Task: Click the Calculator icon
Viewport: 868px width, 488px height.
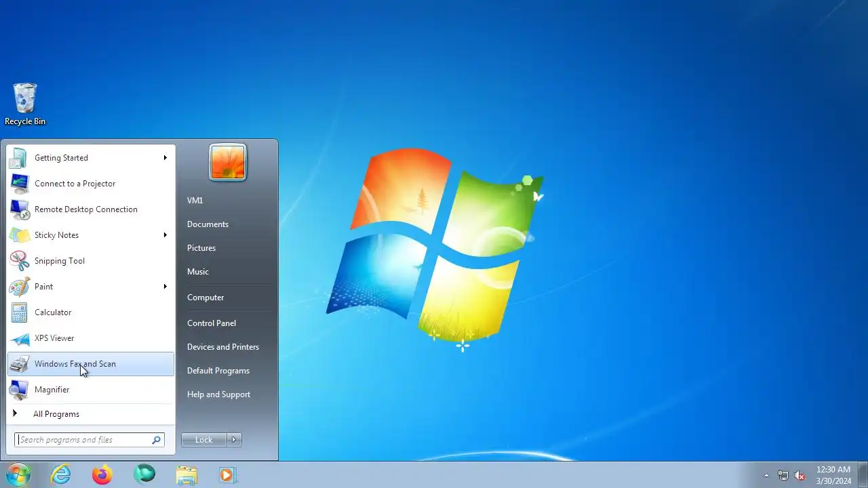Action: 19,312
